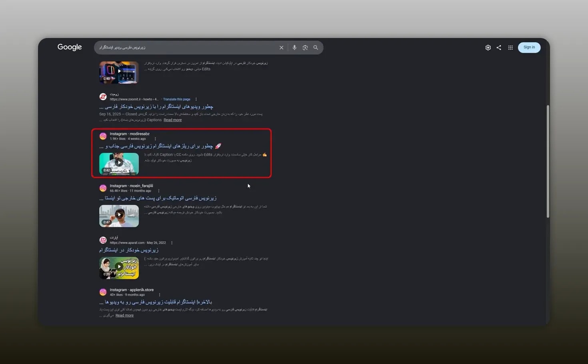Open more options for aparat result
Viewport: 588px width, 364px height.
(172, 243)
